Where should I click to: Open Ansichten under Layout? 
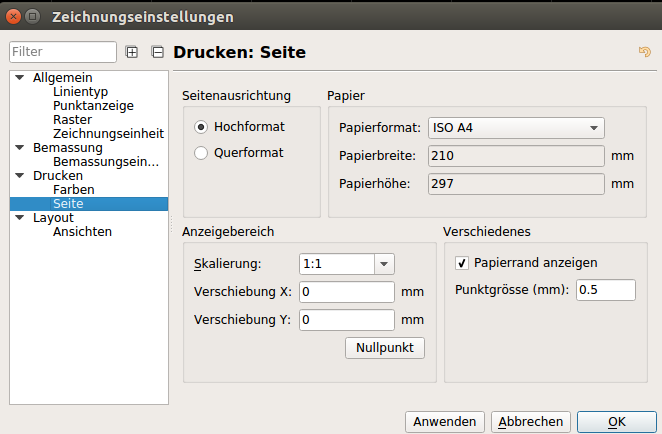pos(82,231)
